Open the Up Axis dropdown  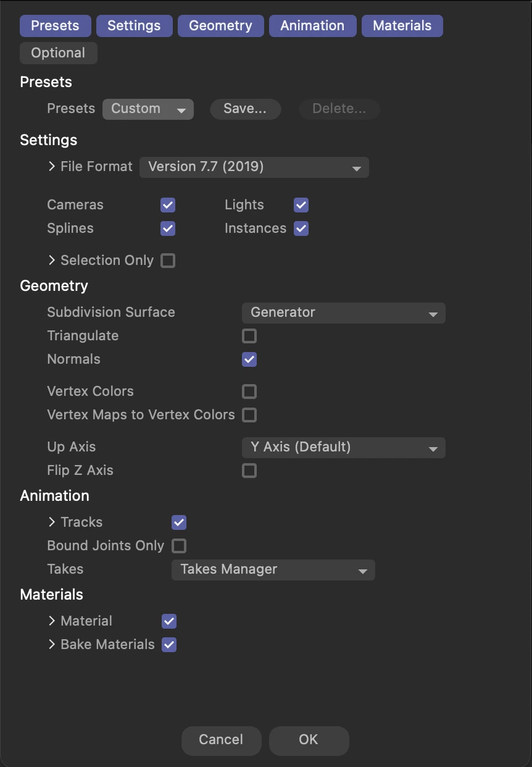coord(343,448)
